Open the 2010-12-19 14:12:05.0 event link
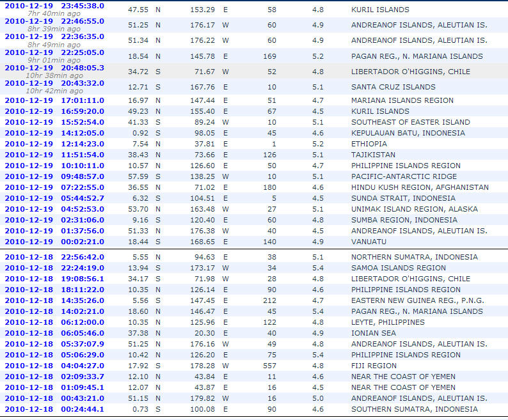Viewport: 508px width, 420px height. pos(54,133)
